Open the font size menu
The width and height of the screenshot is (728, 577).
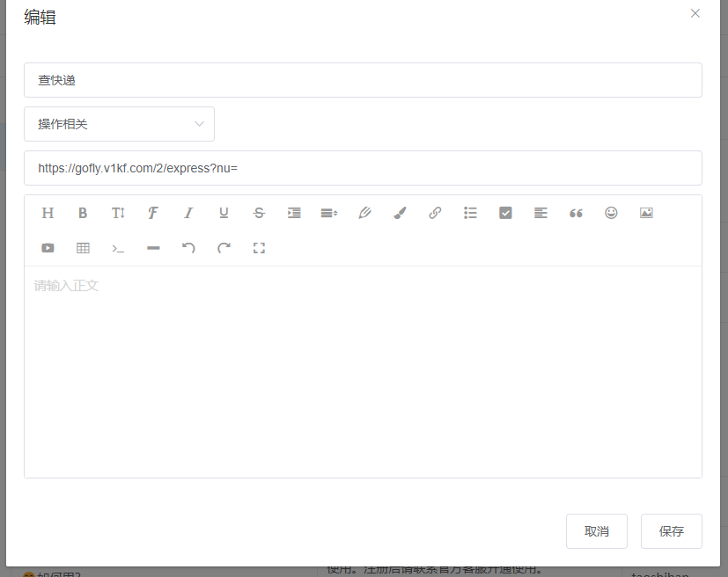(x=118, y=213)
